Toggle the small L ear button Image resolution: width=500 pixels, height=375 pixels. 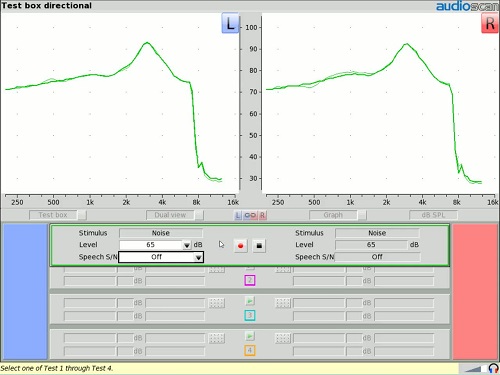(238, 215)
